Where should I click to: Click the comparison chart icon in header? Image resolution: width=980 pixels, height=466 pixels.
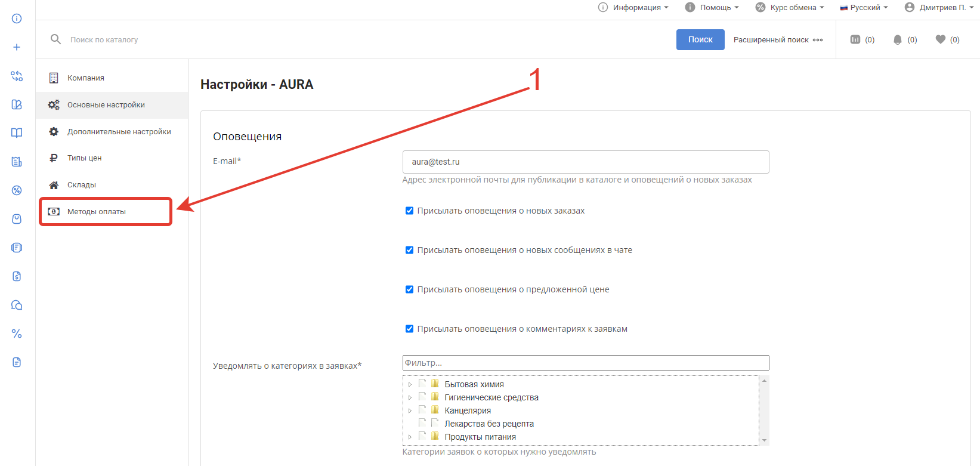[x=855, y=39]
